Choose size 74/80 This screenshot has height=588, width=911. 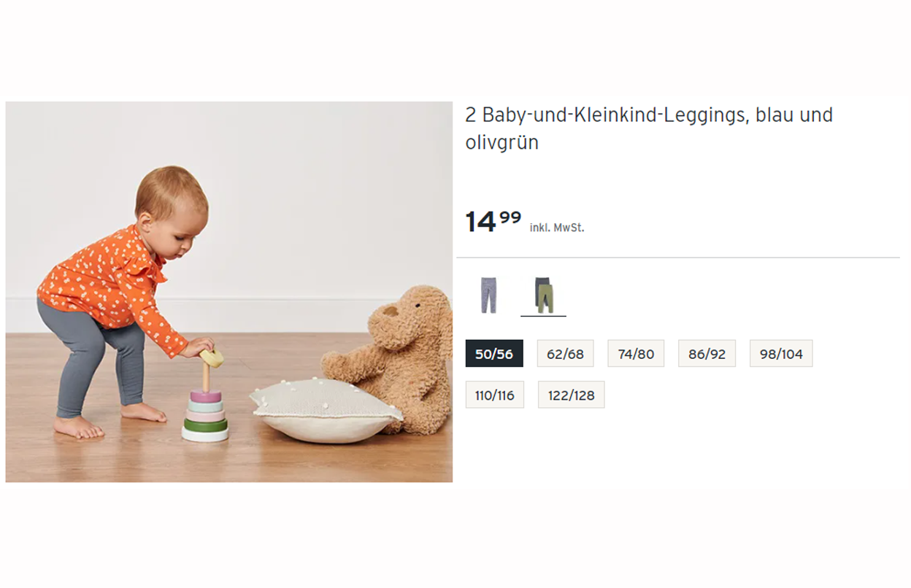636,354
